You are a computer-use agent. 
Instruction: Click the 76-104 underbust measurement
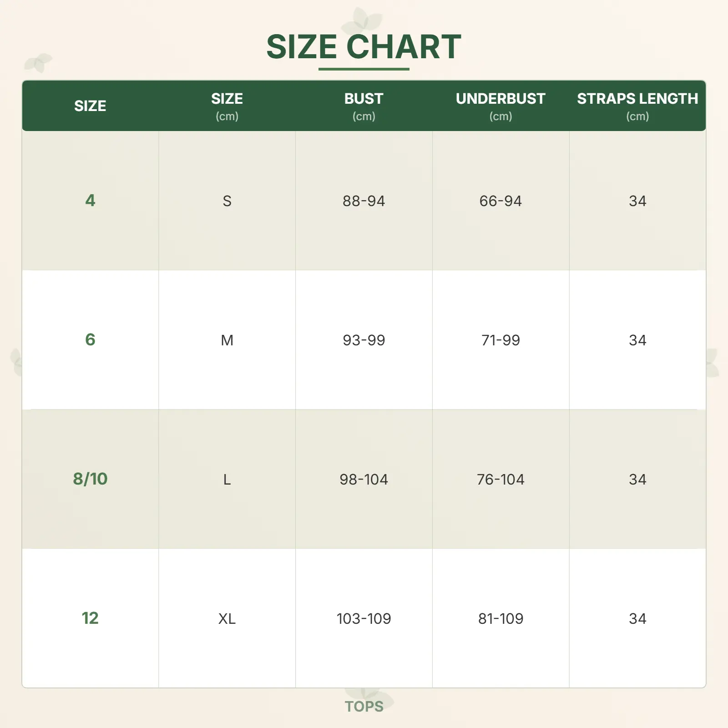point(500,480)
